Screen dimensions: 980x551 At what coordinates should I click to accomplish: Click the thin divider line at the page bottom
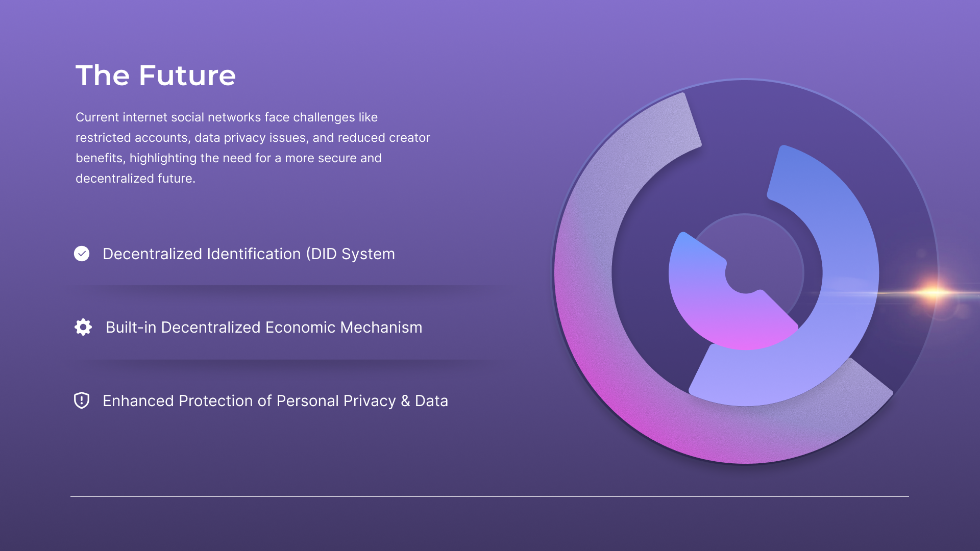click(490, 495)
